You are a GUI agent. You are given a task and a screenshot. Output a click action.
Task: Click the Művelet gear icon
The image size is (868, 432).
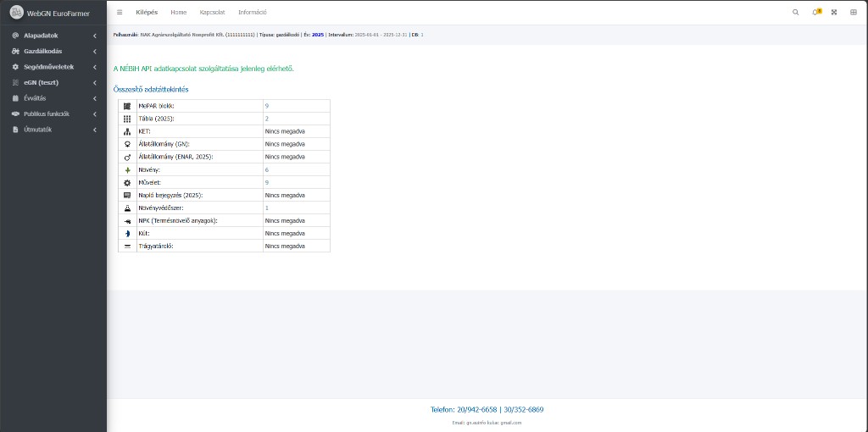coord(127,182)
